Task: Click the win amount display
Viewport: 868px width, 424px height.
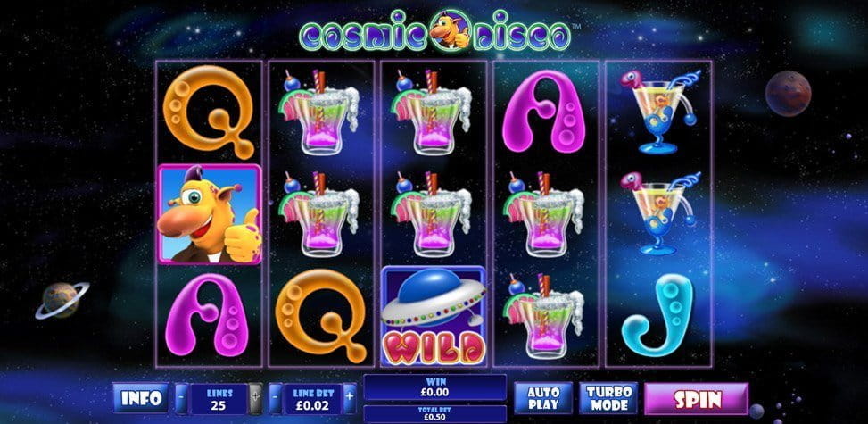Action: (x=434, y=387)
